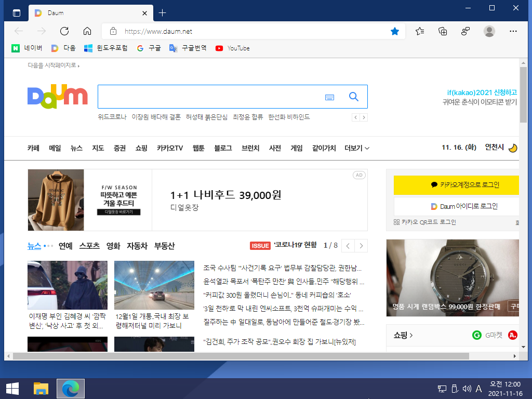This screenshot has height=399, width=532.
Task: Click the 인천시 weather moon icon
Action: (513, 148)
